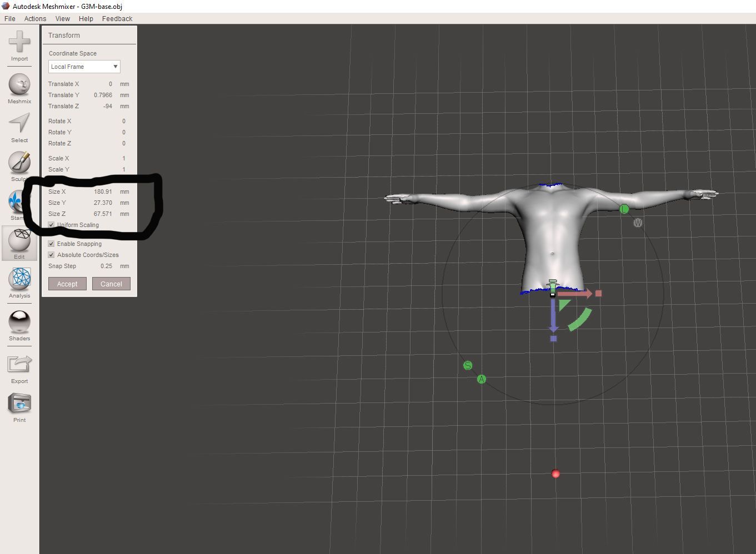
Task: Open the Sculpt brush tool
Action: pyautogui.click(x=19, y=162)
